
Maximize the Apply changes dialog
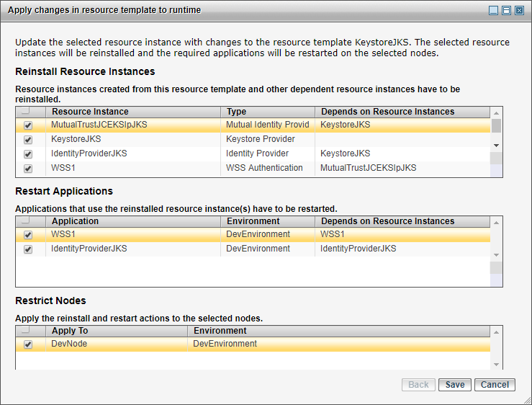click(x=506, y=11)
